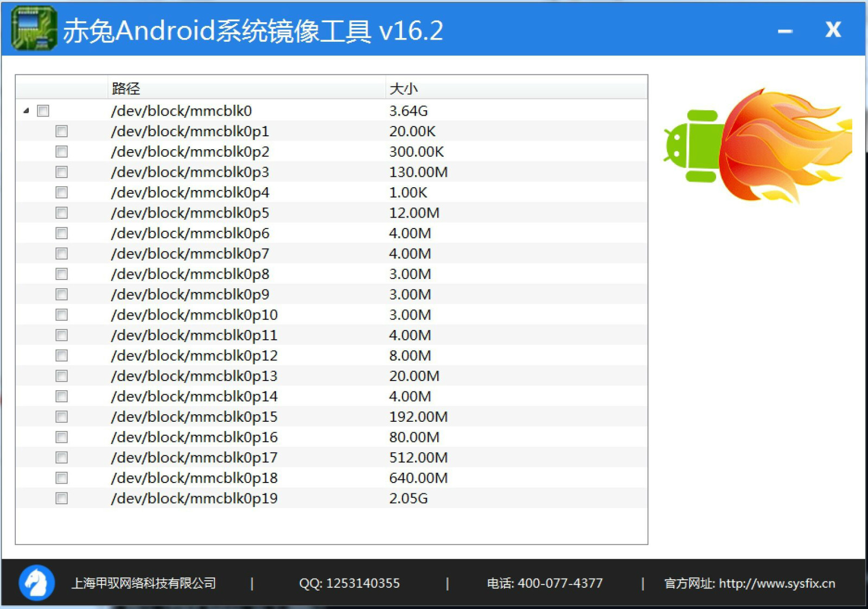868x609 pixels.
Task: Click the 640.00M size cell
Action: 418,478
